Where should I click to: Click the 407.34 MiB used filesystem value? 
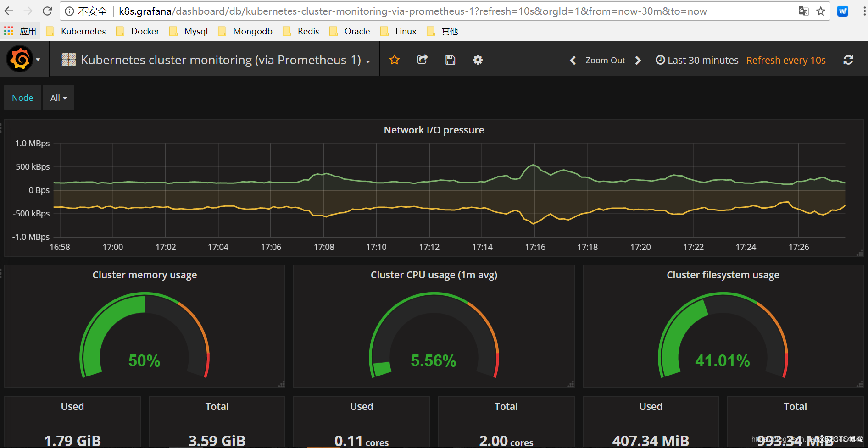point(651,441)
